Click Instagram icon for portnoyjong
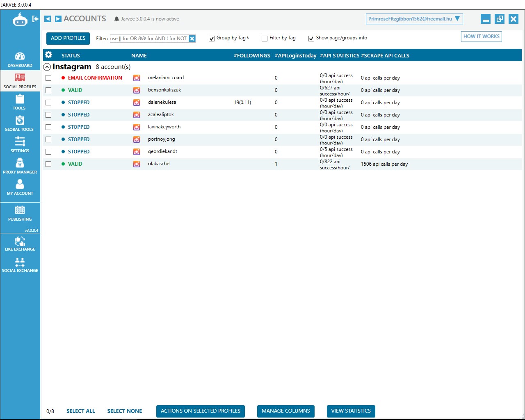Image resolution: width=525 pixels, height=420 pixels. click(x=137, y=139)
